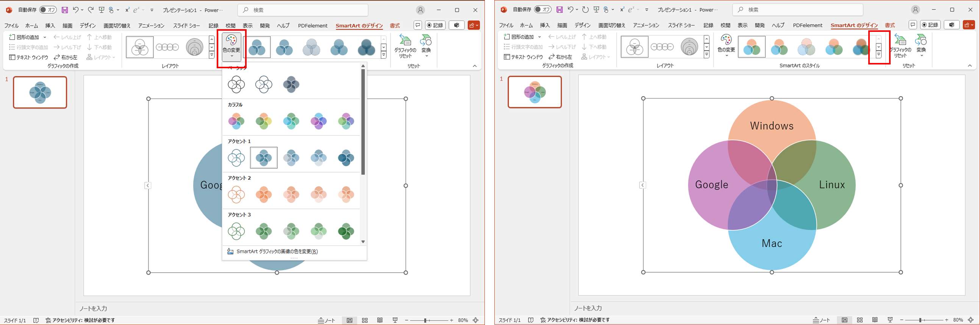
Task: Expand 図形の追加 arrow in left window
Action: pos(45,37)
